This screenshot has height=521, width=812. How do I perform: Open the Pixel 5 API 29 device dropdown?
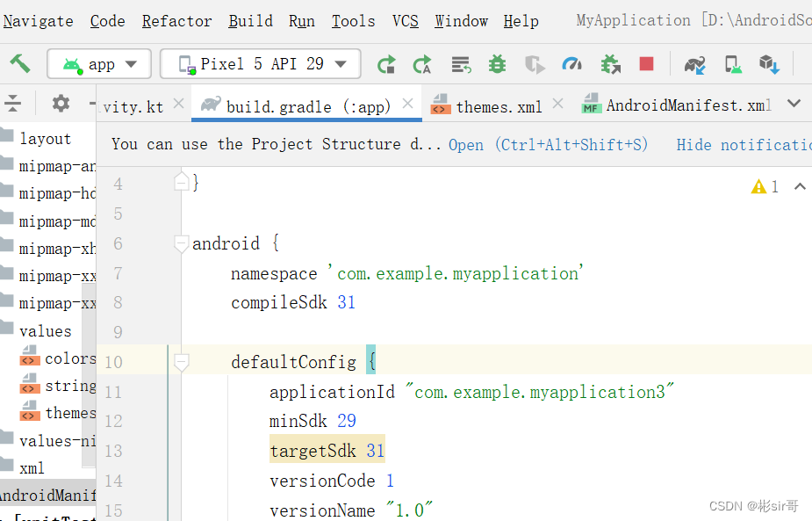[x=260, y=63]
